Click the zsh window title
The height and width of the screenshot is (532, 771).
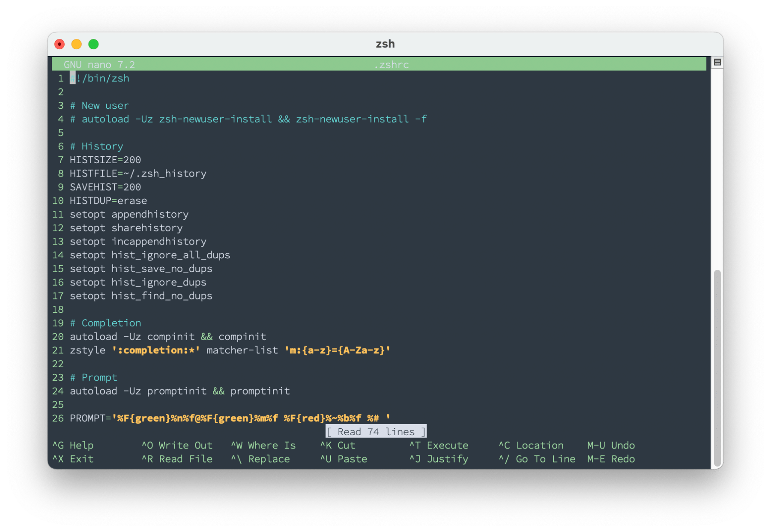pos(385,44)
